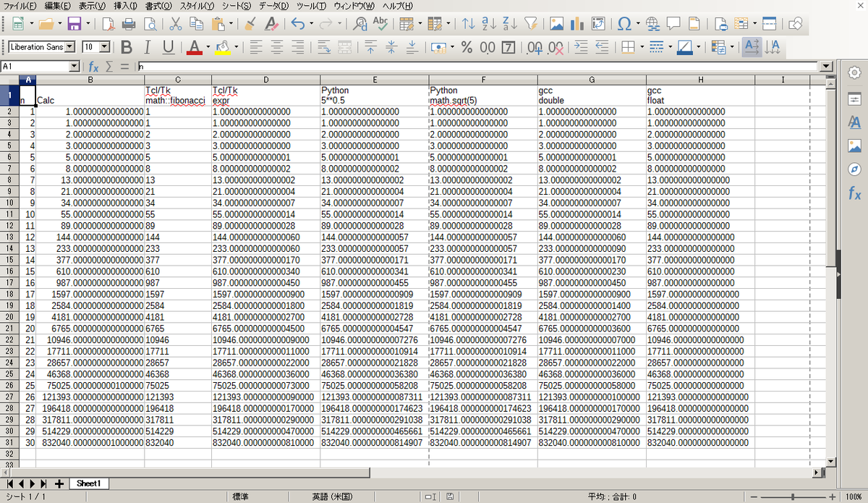Toggle Wrap Text
868x503 pixels.
click(x=323, y=48)
